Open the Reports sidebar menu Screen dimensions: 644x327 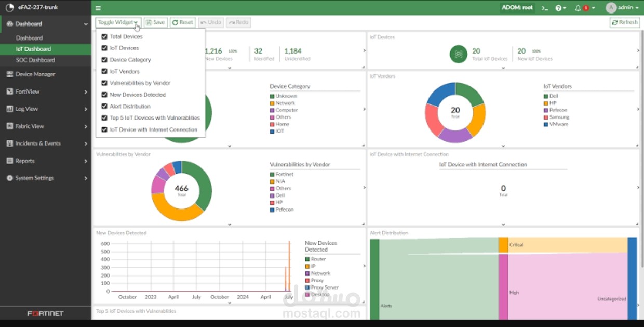45,161
